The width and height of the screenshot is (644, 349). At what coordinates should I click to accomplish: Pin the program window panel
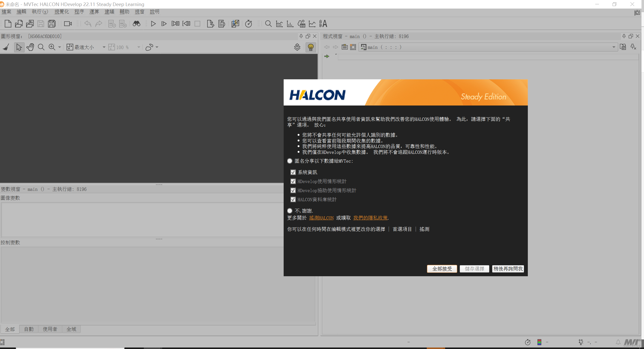coord(624,36)
